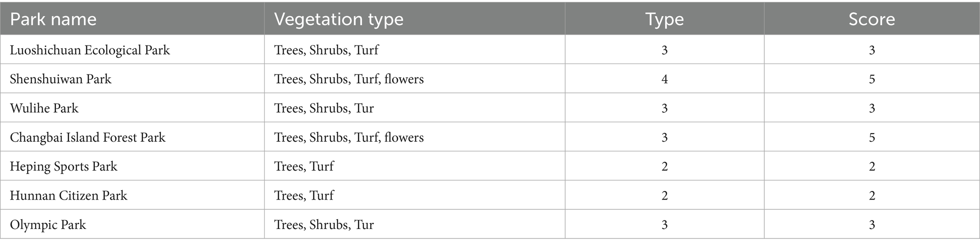Click the Score column header
The image size is (980, 247).
tap(871, 19)
